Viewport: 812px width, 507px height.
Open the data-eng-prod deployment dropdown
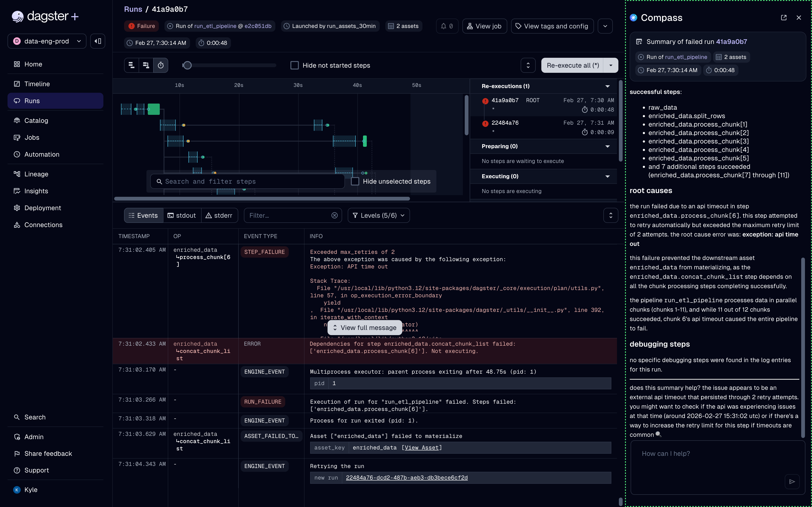47,41
